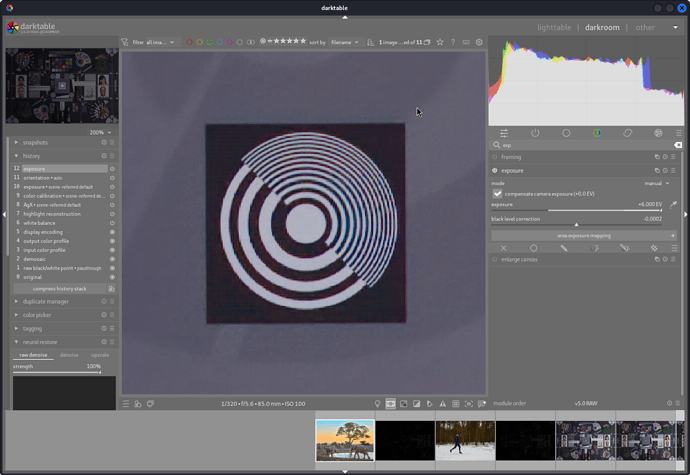Viewport: 690px width, 475px height.
Task: Switch to the lighttable view
Action: click(x=554, y=27)
